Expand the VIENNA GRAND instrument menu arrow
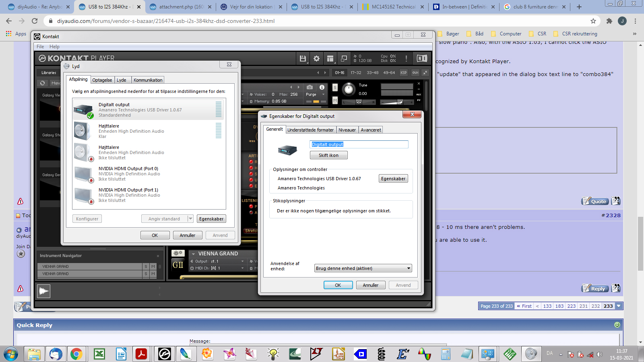The height and width of the screenshot is (362, 644). click(x=194, y=254)
